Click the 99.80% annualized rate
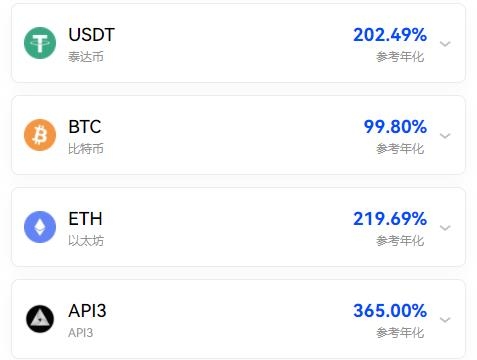This screenshot has width=477, height=360. point(395,127)
